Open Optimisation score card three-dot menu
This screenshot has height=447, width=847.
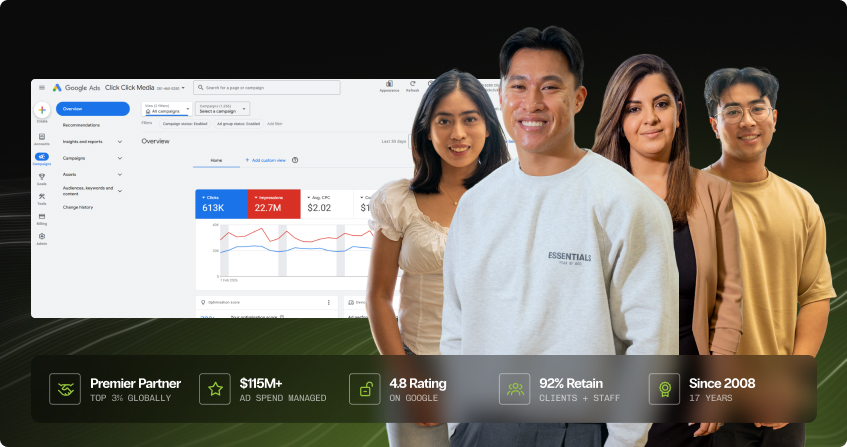(x=328, y=303)
